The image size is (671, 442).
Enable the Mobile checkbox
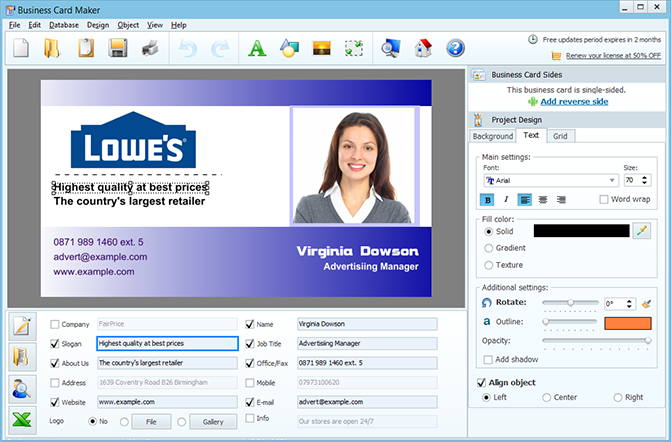pyautogui.click(x=250, y=383)
